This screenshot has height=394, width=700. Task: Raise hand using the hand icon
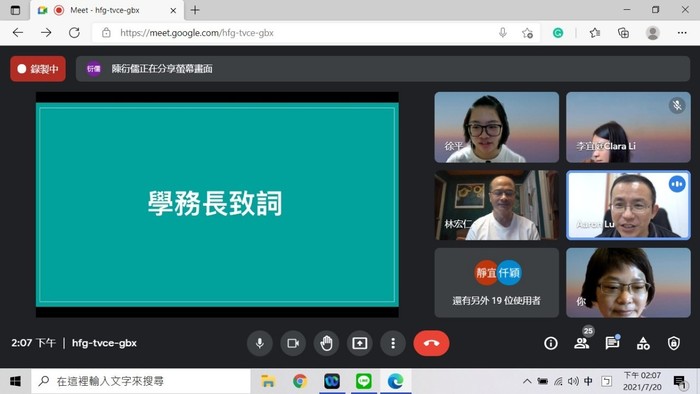pos(326,343)
